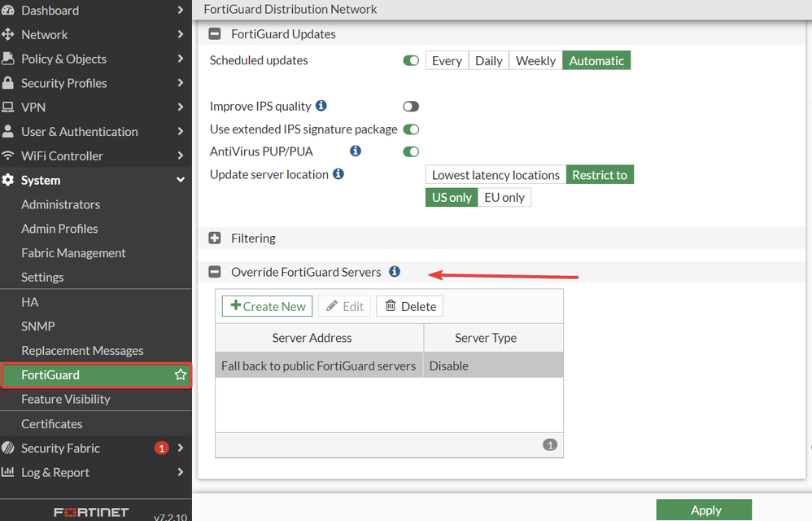Select EU only server restriction

504,197
